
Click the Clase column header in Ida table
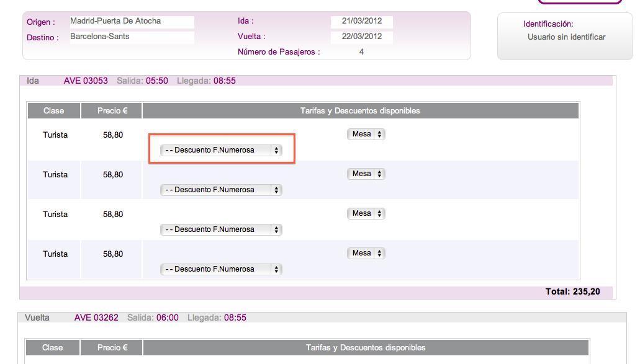(54, 111)
